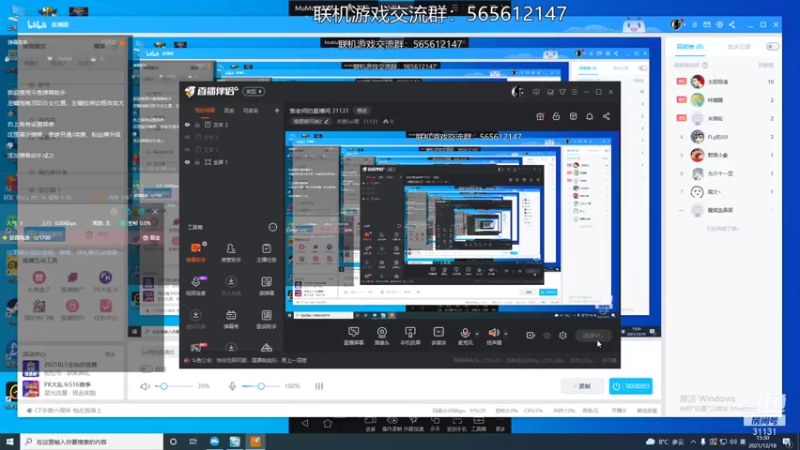Switch to third scene tab in 直播伴侣
Viewport: 800px width, 450px height.
coord(251,110)
